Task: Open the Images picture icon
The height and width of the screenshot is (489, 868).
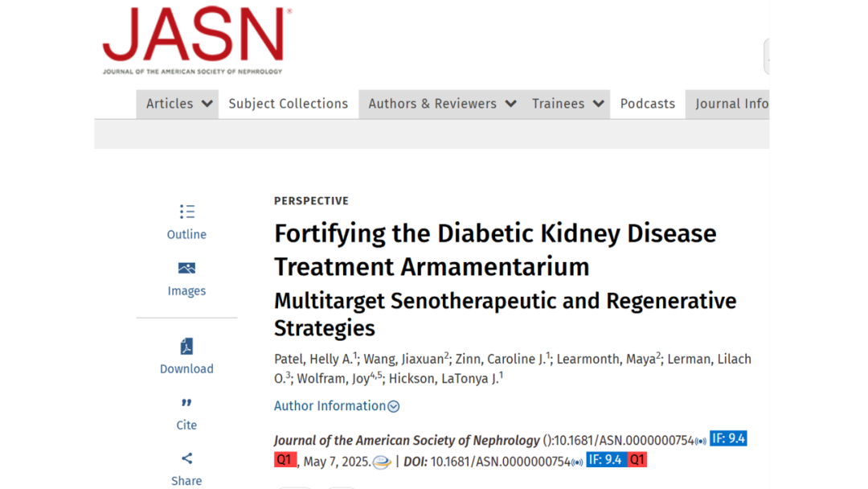Action: (x=186, y=268)
